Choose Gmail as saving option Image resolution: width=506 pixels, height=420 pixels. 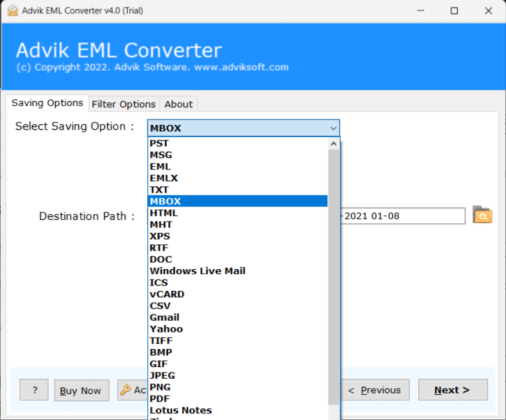click(238, 317)
